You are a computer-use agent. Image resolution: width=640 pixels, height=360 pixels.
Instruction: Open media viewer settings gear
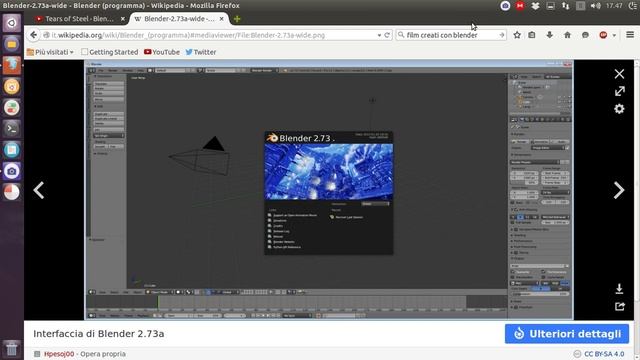click(x=619, y=109)
